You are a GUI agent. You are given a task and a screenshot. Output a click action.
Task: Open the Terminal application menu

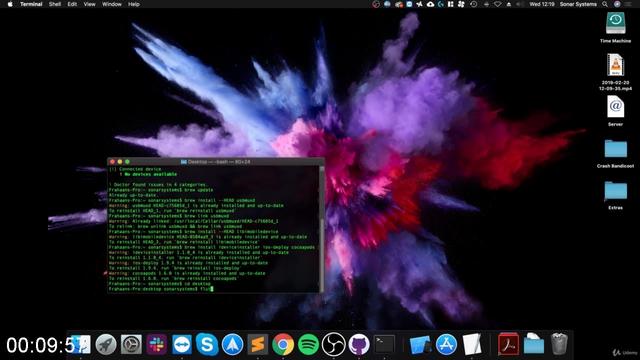click(31, 4)
